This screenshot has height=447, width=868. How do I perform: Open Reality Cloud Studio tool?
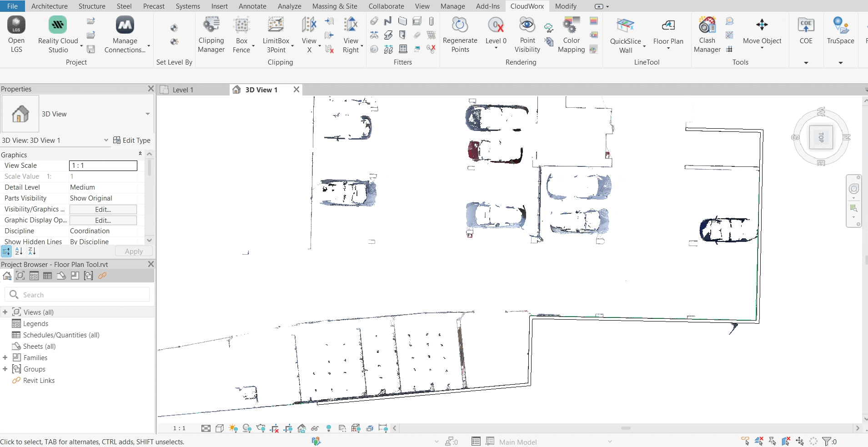[x=58, y=25]
